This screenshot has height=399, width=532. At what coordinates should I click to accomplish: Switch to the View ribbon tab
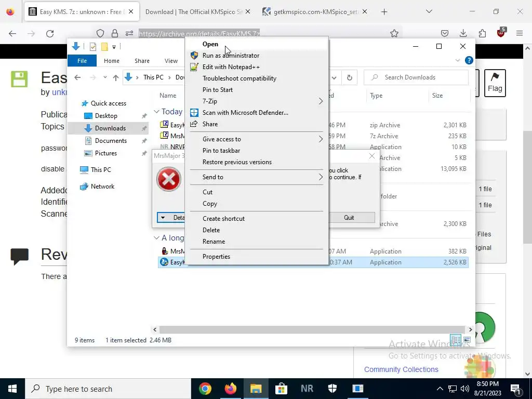(171, 61)
